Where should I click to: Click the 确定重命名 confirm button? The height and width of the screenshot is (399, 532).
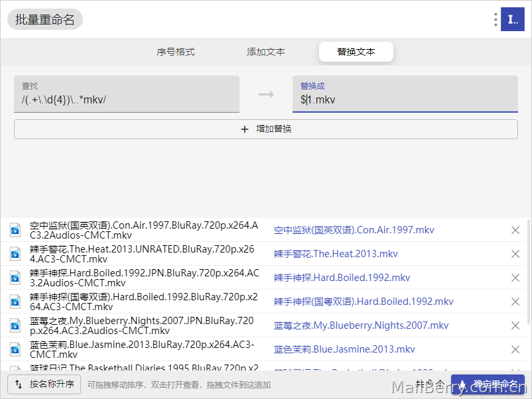point(488,384)
